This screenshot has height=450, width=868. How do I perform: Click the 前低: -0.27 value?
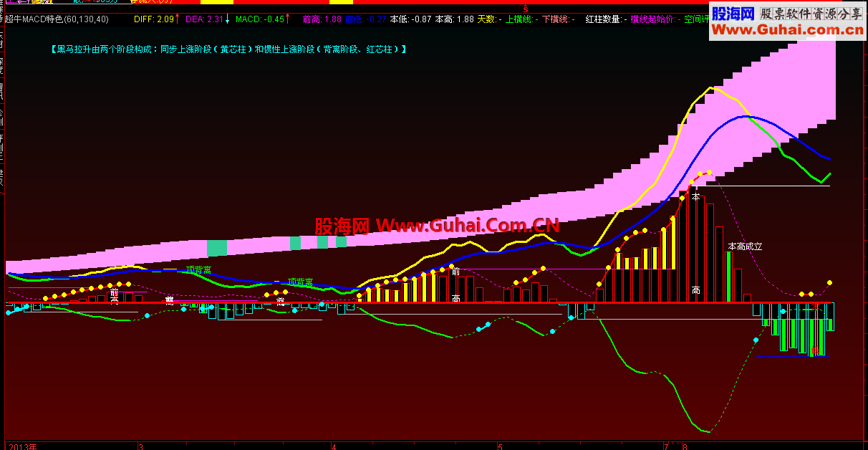click(365, 19)
